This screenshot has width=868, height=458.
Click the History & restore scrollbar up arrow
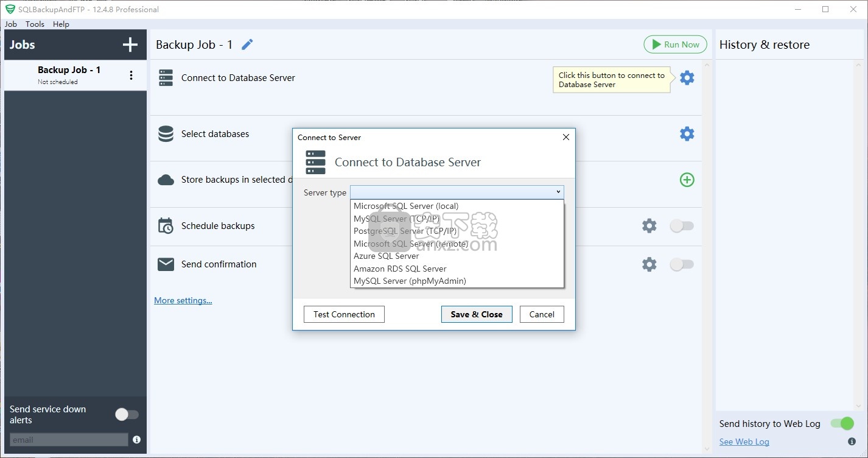pos(859,65)
